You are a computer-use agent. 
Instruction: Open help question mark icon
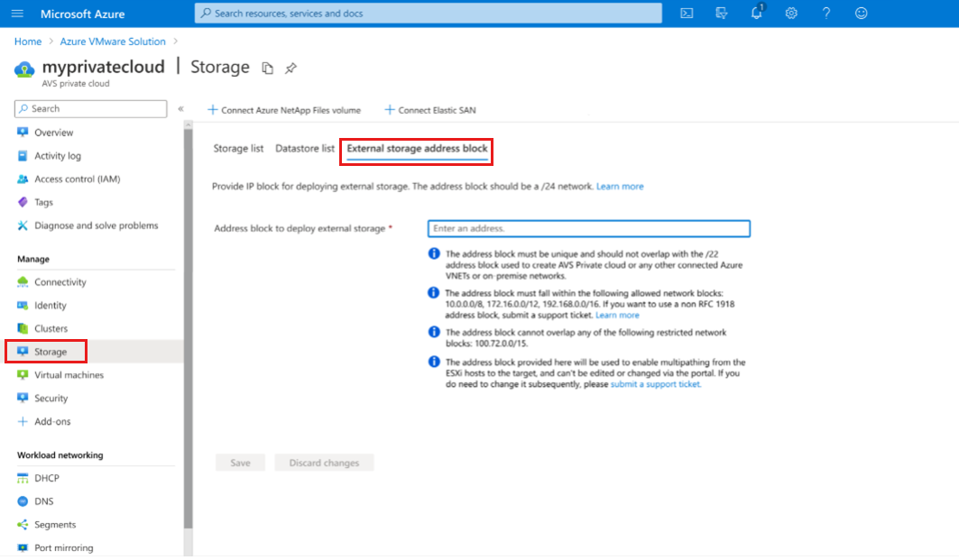coord(826,13)
